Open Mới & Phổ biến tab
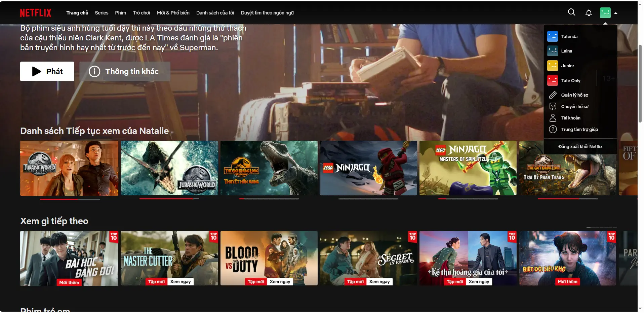The image size is (644, 313). 173,13
